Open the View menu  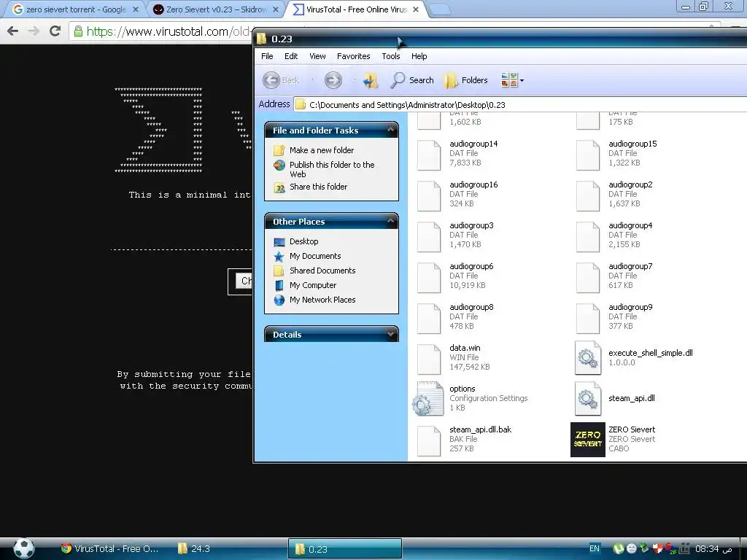[x=317, y=56]
